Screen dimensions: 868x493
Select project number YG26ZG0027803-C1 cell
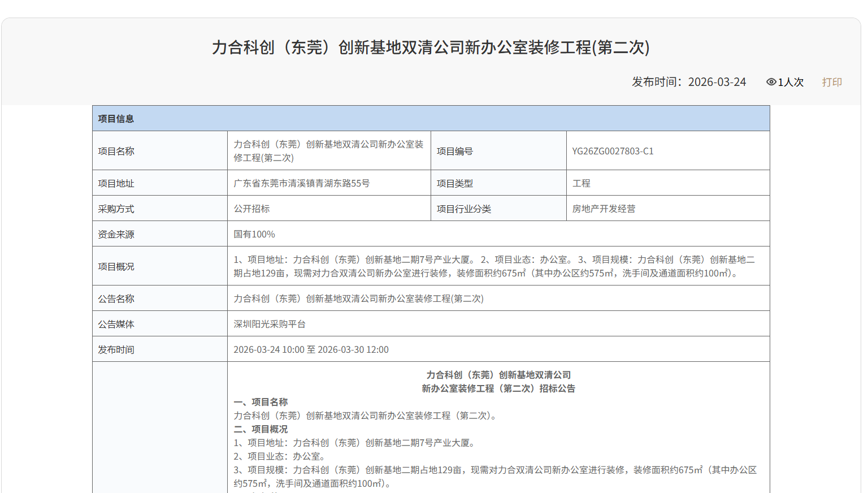click(x=613, y=151)
